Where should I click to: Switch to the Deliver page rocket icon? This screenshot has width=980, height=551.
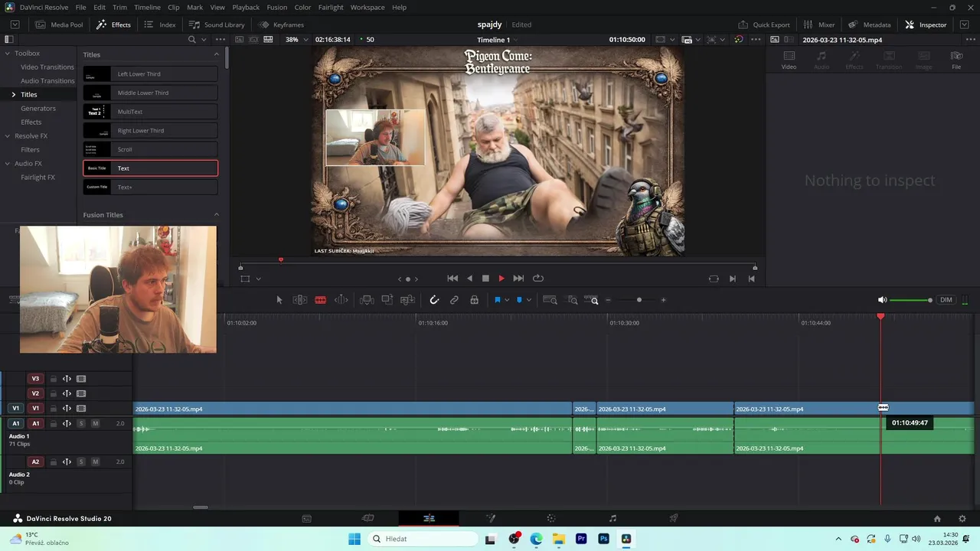pos(674,518)
